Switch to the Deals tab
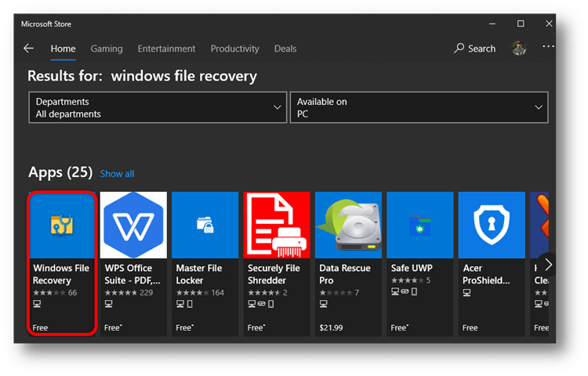 point(285,49)
